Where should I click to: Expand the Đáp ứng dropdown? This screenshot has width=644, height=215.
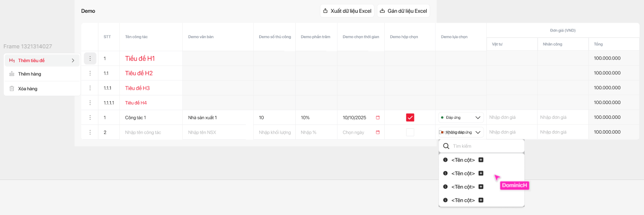(477, 118)
